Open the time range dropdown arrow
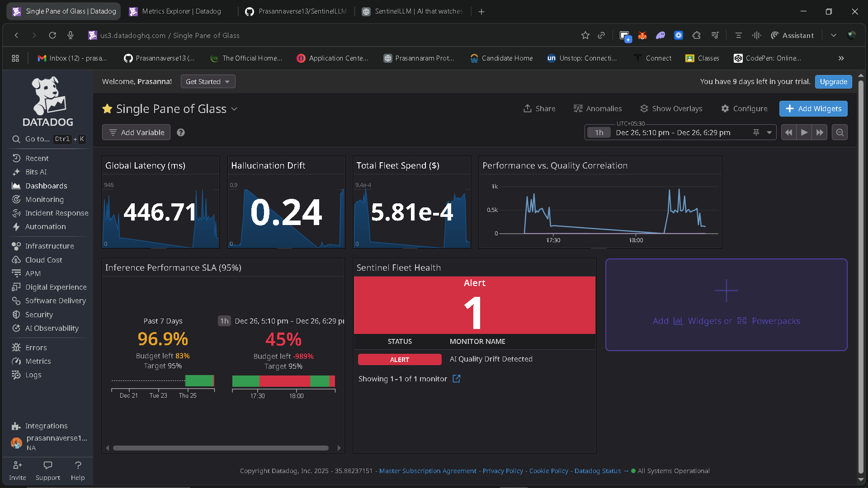 769,132
